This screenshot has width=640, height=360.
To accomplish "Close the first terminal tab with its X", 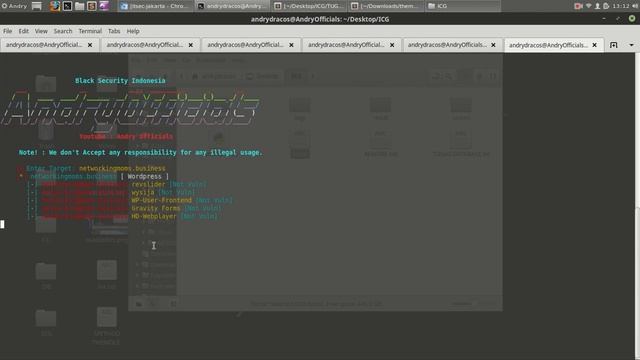I will click(x=90, y=45).
